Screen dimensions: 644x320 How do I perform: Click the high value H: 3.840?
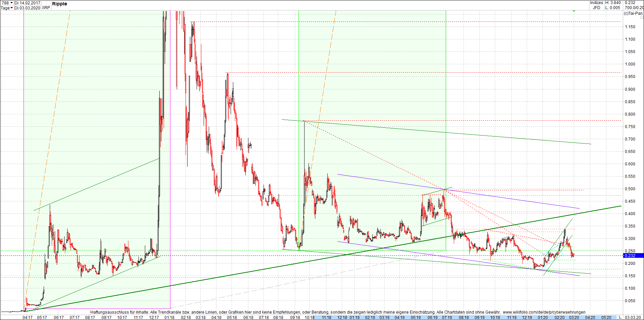point(613,3)
